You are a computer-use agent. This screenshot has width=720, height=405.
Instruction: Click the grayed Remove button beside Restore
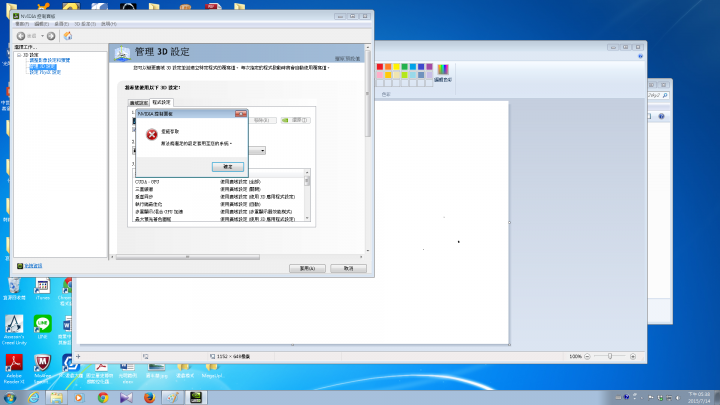click(262, 120)
